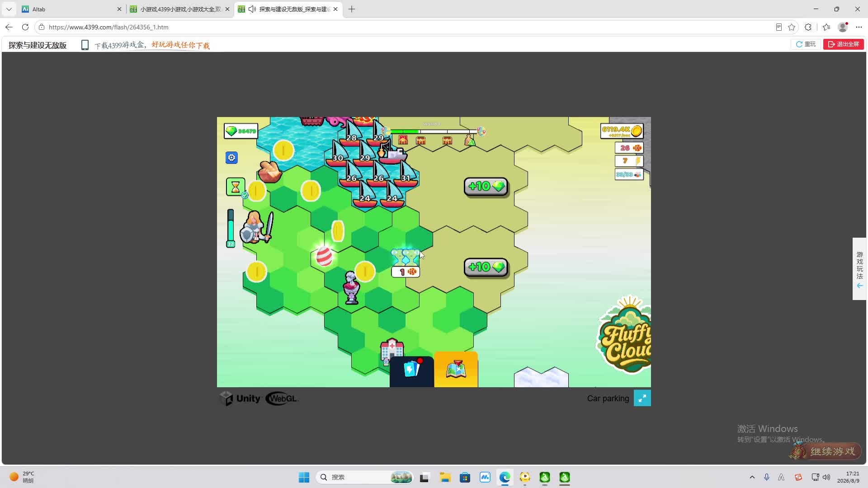Screen dimensions: 868x488
Task: Open the world map button
Action: (456, 370)
